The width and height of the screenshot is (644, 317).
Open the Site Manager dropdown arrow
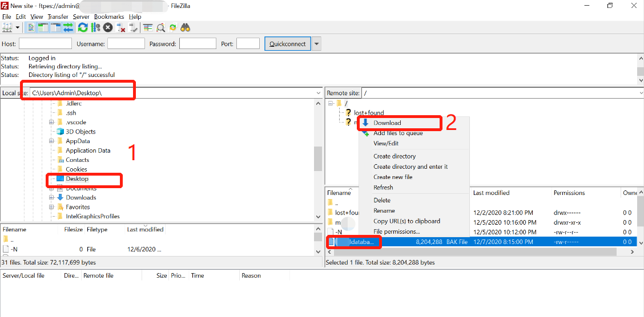click(17, 27)
